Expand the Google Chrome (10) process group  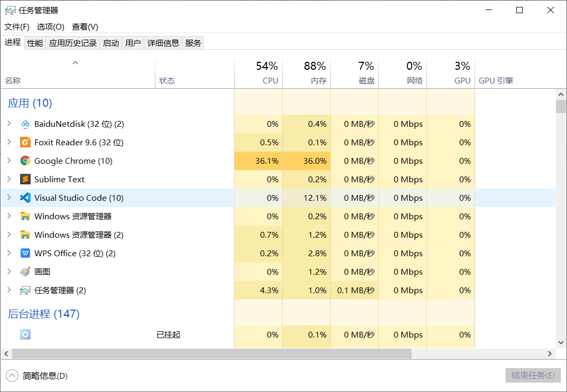coord(9,161)
